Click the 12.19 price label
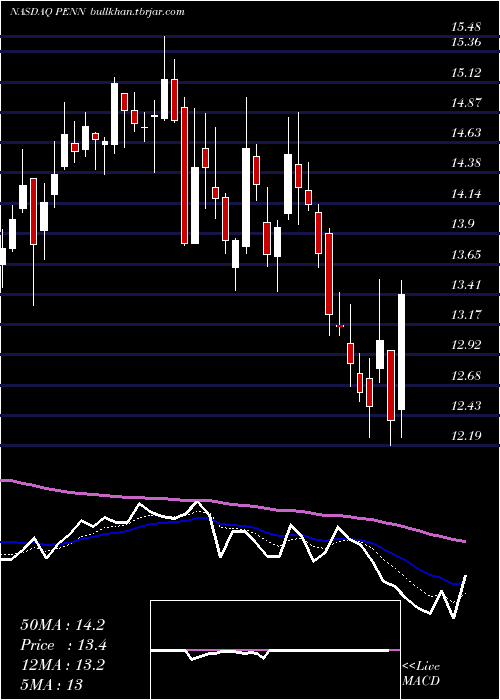Viewport: 500px width, 700px height. click(x=466, y=435)
